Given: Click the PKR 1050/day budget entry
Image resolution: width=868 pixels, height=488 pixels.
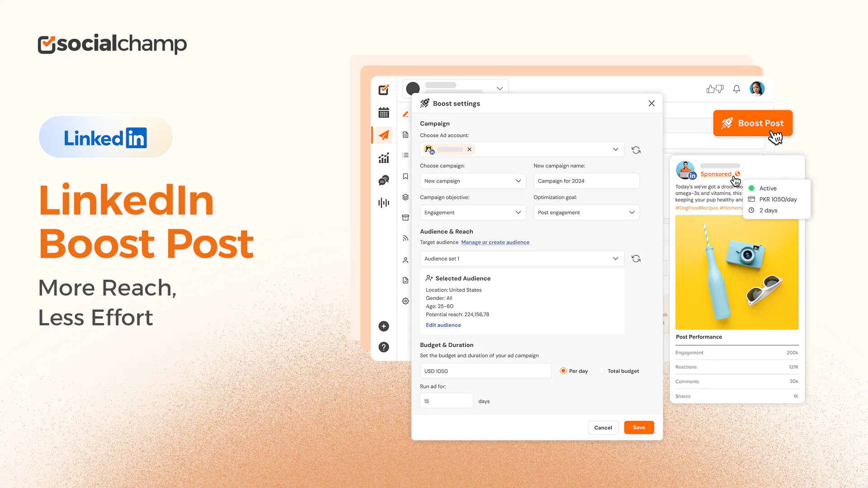Looking at the screenshot, I should coord(773,199).
